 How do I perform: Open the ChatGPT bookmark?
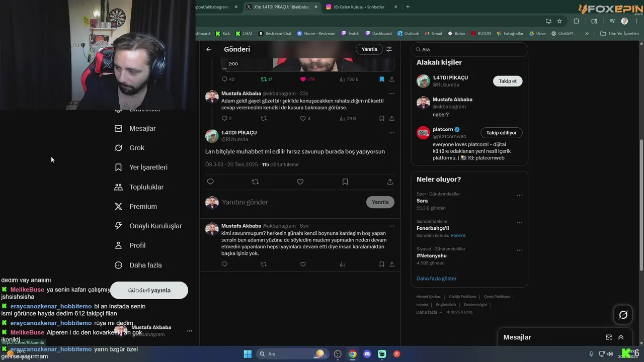tap(562, 34)
